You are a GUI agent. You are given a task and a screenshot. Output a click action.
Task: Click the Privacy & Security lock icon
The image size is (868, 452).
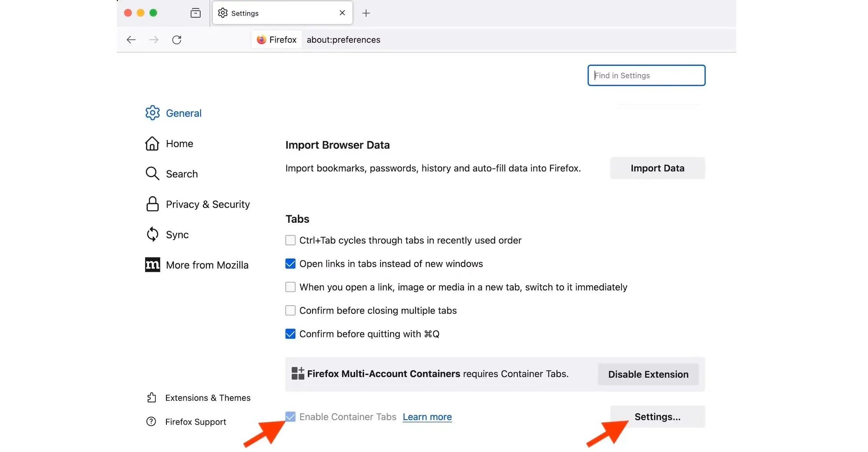point(152,204)
